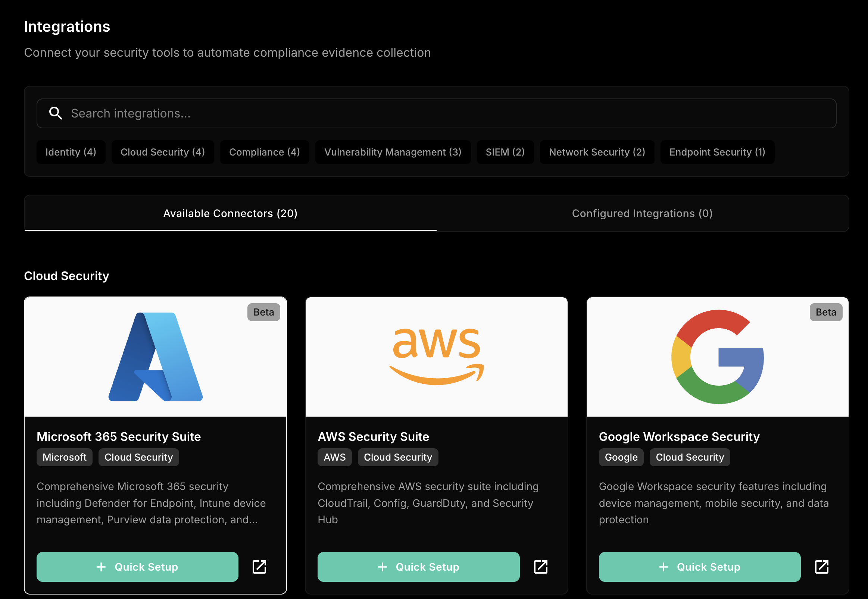The image size is (868, 599).
Task: Open external link for Google Workspace Security
Action: (x=821, y=567)
